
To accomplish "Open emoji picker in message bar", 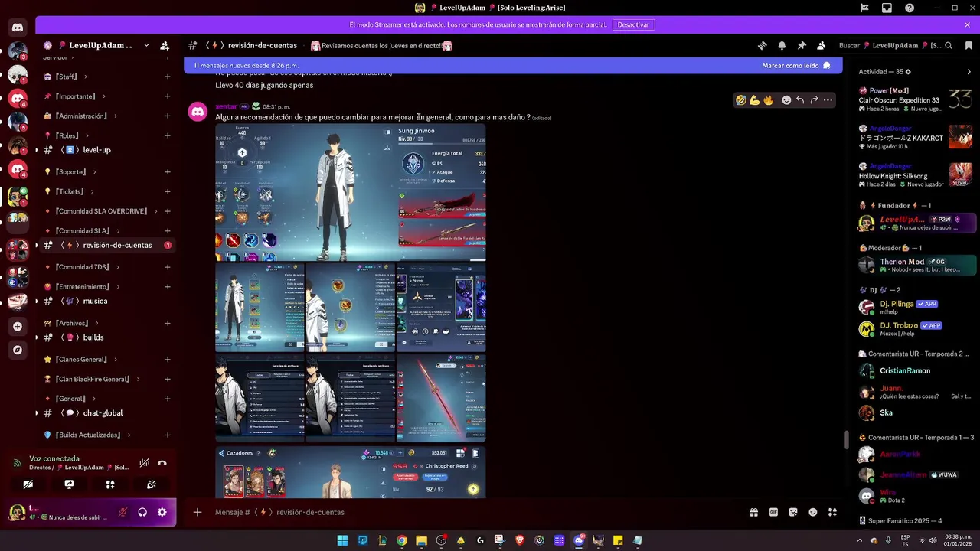I will tap(813, 512).
